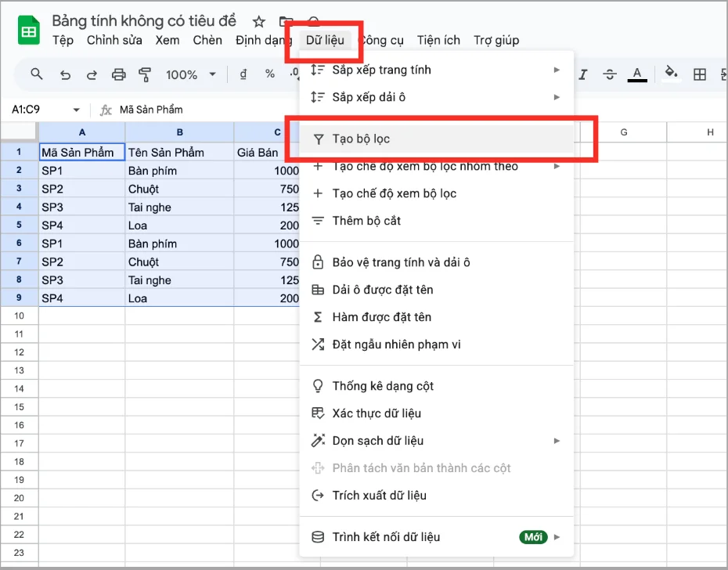Viewport: 728px width, 570px height.
Task: Click the search menus magnifier icon
Action: click(x=36, y=74)
